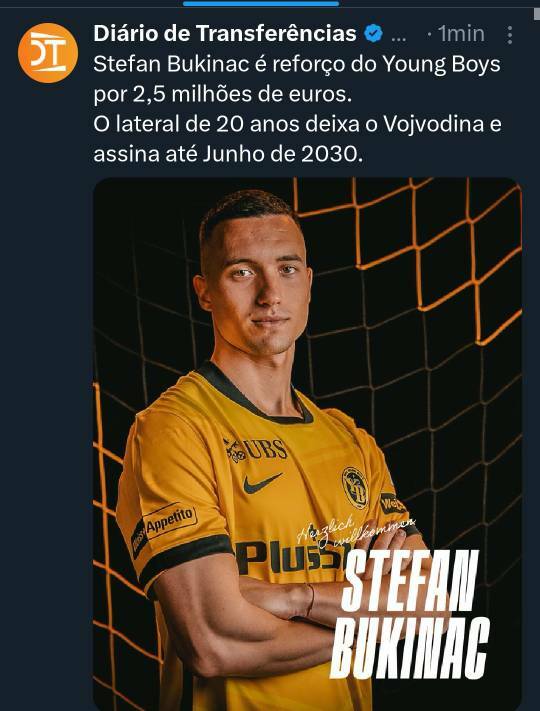Click the words Young Boys in the tweet
540x711 pixels.
441,64
